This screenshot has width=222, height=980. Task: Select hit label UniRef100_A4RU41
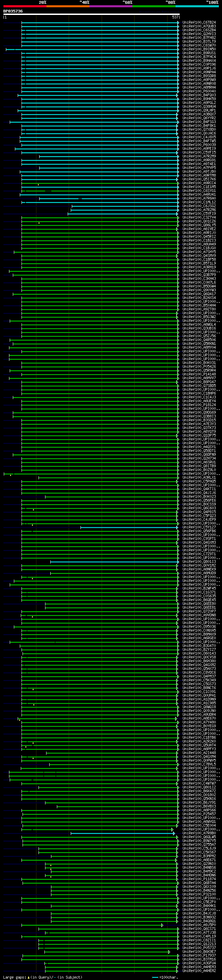tap(199, 194)
